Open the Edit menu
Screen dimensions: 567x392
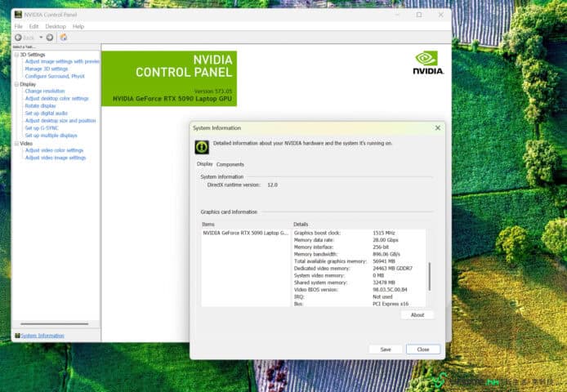pyautogui.click(x=33, y=26)
